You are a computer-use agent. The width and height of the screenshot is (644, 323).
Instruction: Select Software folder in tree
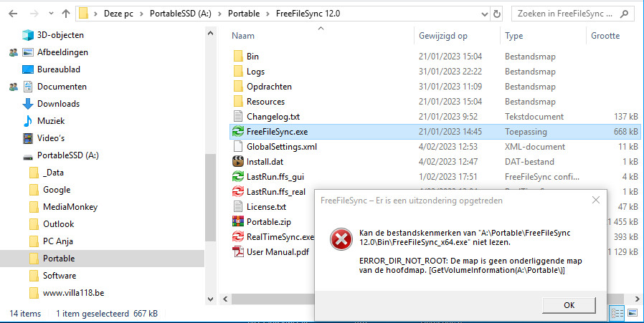coord(60,276)
